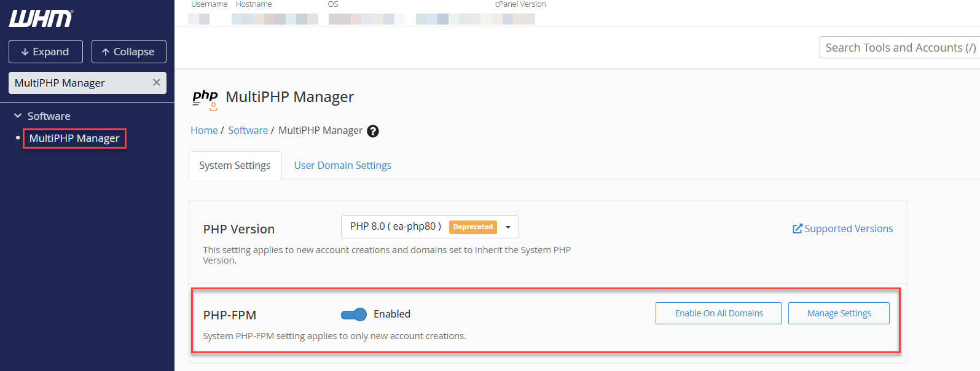Select MultiPHP Manager in sidebar tree

click(74, 138)
